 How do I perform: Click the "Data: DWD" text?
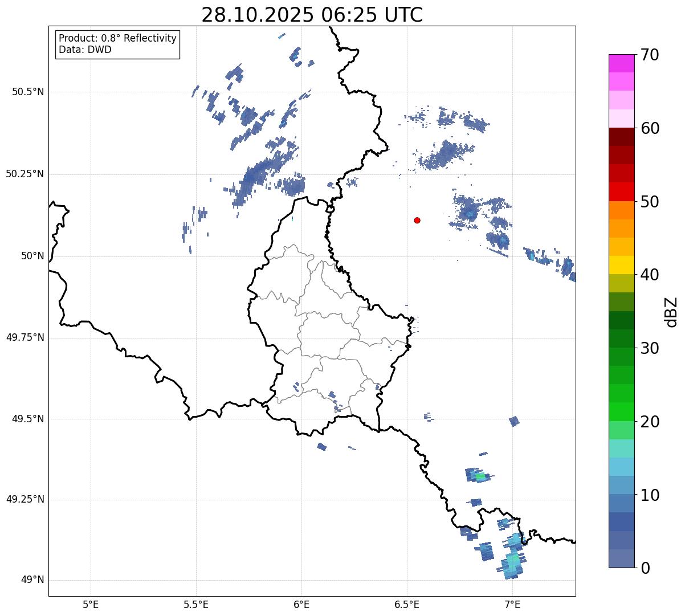click(85, 50)
